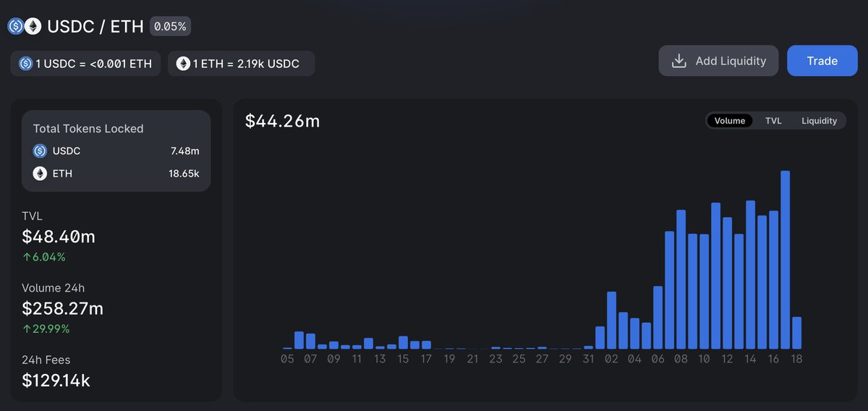Click the 7.48m USDC locked amount
This screenshot has width=868, height=411.
[x=184, y=151]
